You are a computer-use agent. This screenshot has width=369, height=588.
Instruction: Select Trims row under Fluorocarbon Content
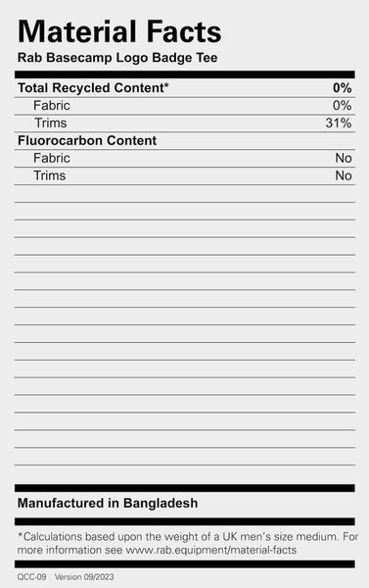tap(185, 175)
